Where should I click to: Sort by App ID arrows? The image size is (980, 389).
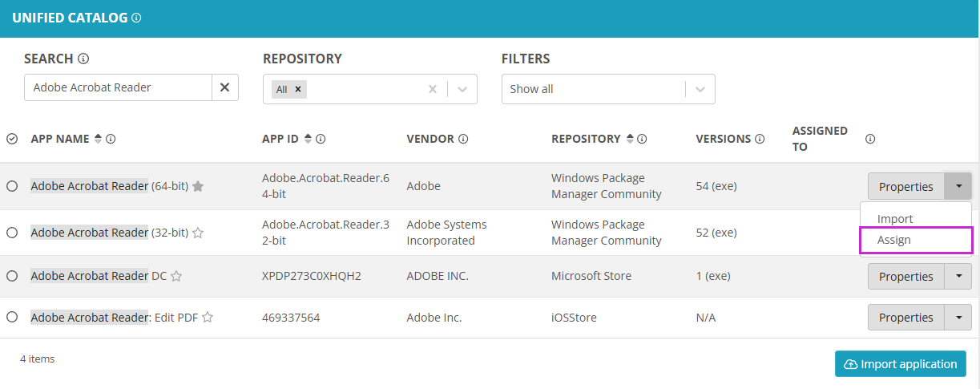click(308, 139)
